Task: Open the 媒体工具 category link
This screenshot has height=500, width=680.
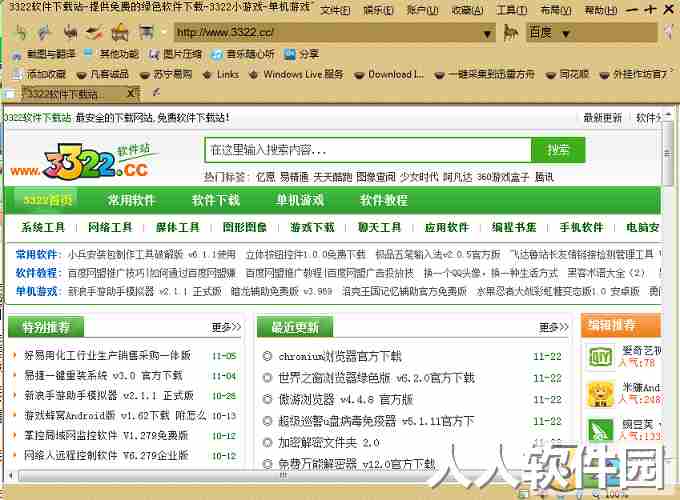Action: [177, 227]
